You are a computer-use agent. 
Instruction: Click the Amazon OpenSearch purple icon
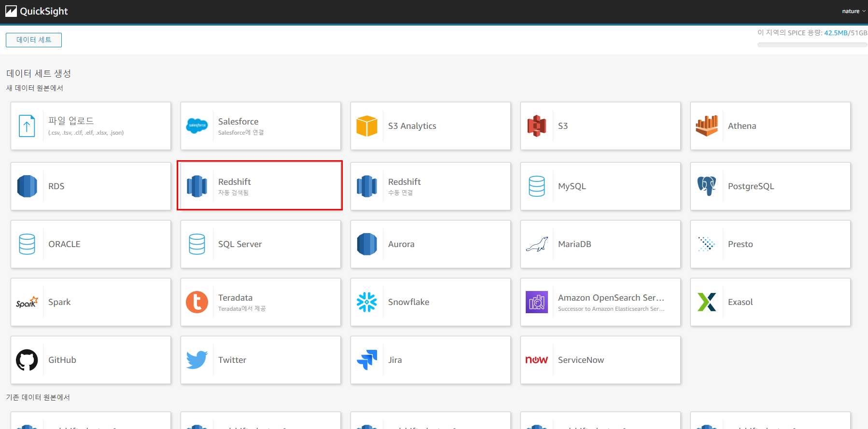(537, 302)
